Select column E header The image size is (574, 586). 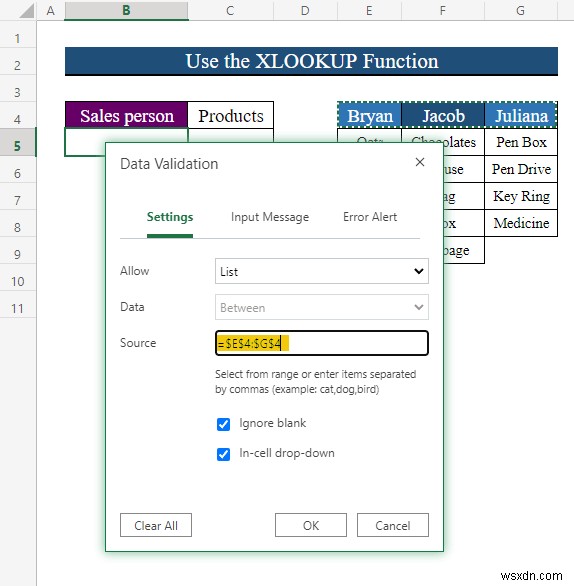pos(369,10)
